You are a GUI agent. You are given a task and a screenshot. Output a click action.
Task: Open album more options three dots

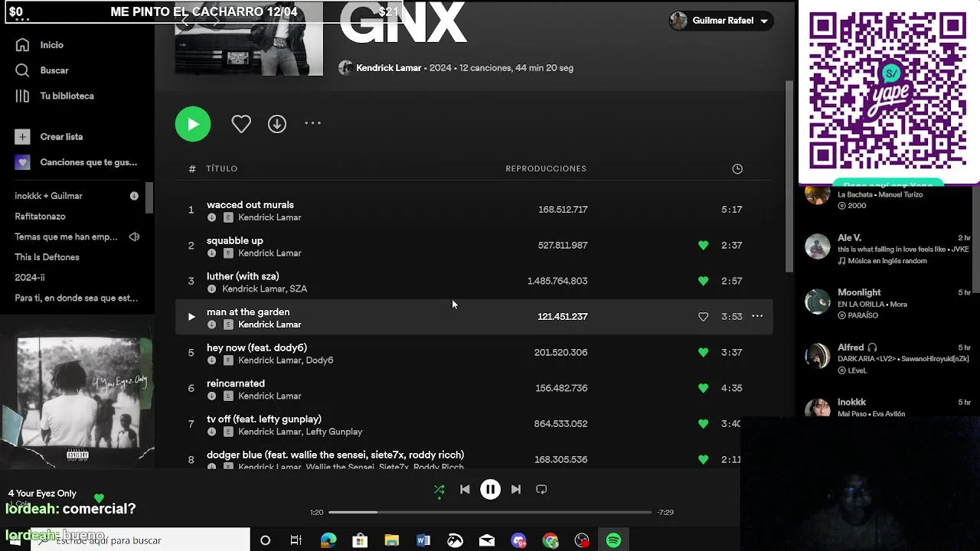click(312, 123)
